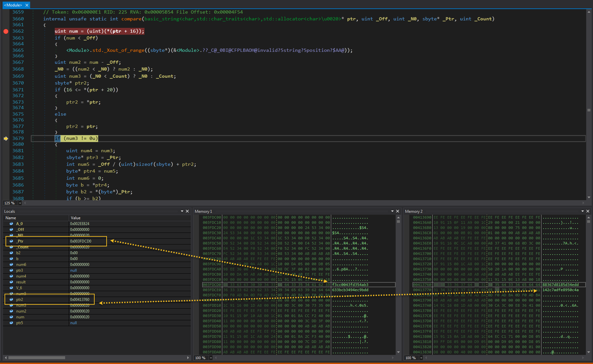Open the Locals panel options dropdown arrow
Image resolution: width=593 pixels, height=364 pixels.
tap(182, 211)
